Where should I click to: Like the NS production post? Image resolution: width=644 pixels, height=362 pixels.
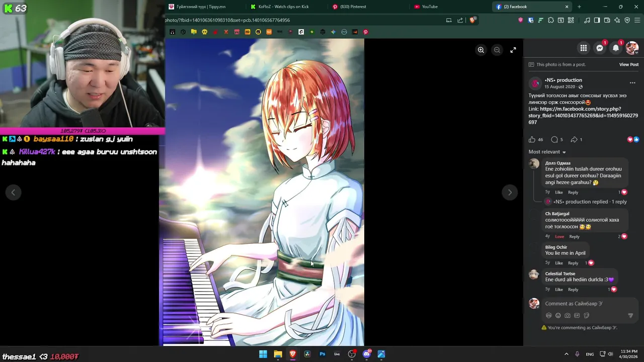(x=532, y=139)
